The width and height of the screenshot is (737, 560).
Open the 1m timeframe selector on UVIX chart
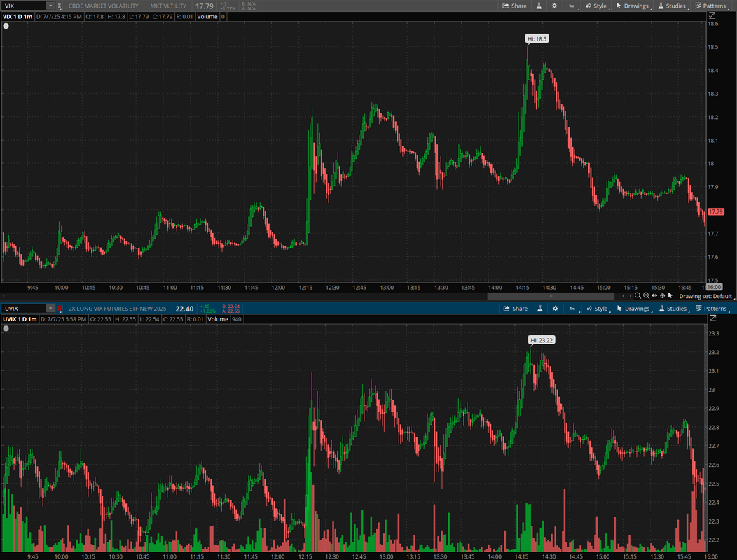[572, 308]
